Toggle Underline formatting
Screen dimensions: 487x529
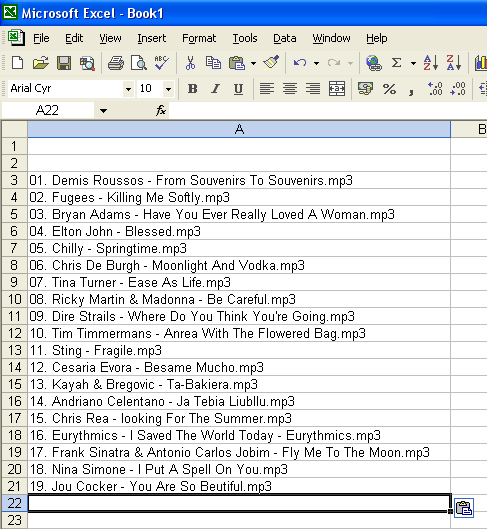pos(238,89)
